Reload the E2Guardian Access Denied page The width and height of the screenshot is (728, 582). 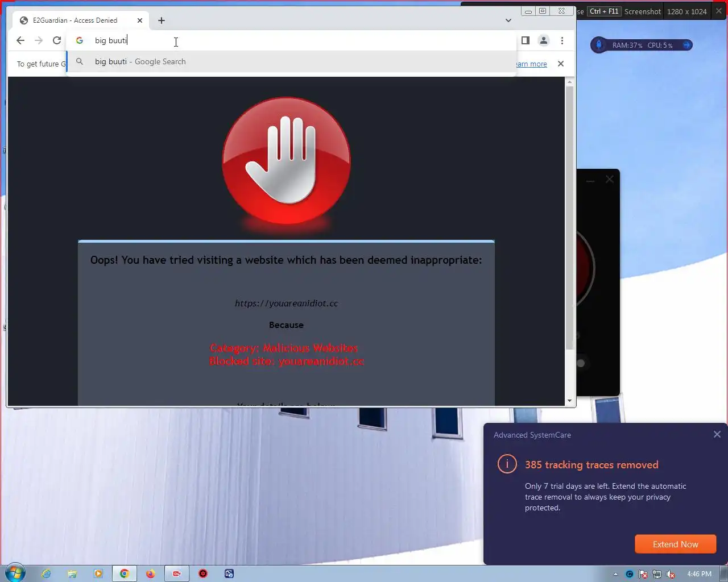pos(57,40)
